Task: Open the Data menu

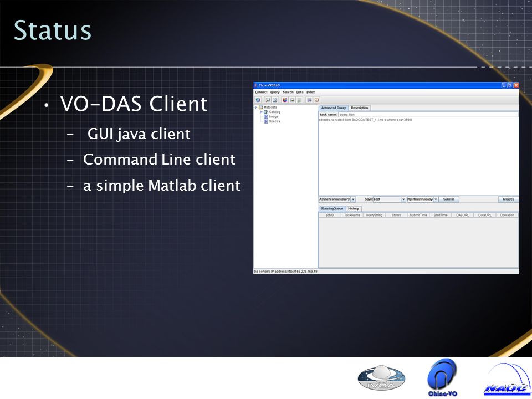Action: 300,93
